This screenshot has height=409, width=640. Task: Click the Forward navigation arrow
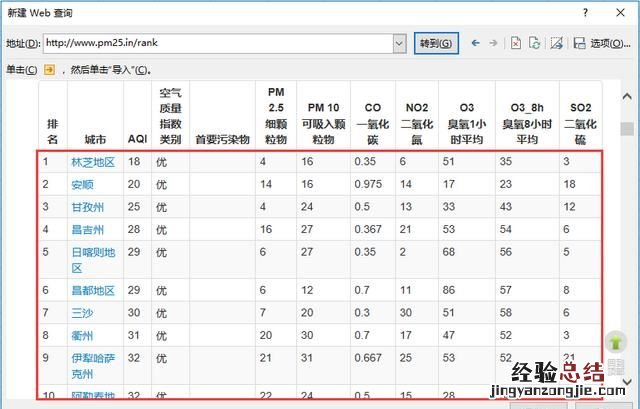[x=494, y=43]
